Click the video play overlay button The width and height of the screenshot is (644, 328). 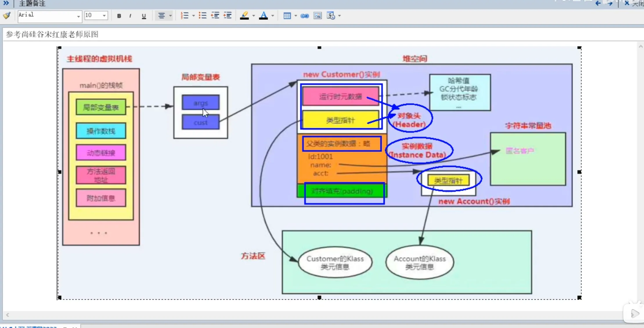pyautogui.click(x=634, y=313)
